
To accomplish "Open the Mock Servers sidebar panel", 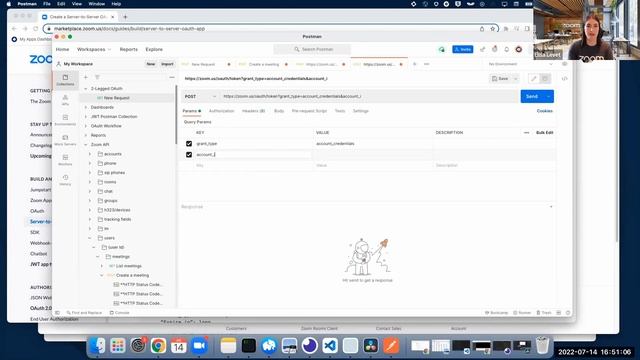I will point(65,140).
